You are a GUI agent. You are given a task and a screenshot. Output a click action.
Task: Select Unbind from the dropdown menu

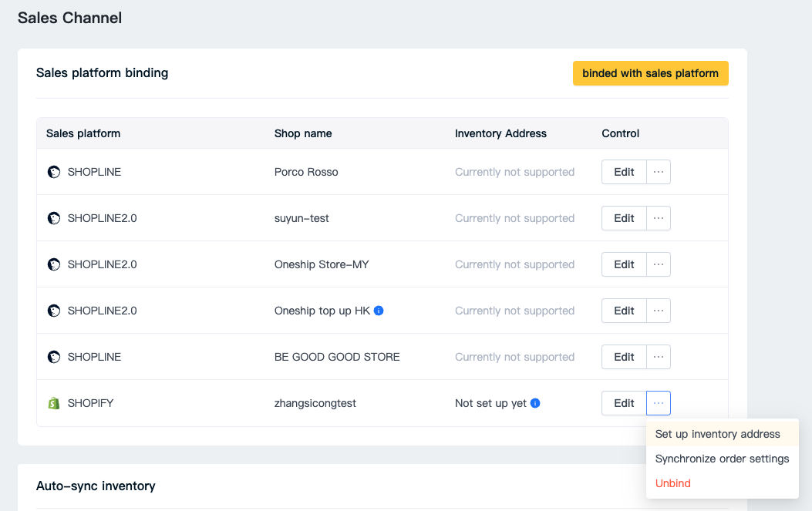tap(673, 483)
